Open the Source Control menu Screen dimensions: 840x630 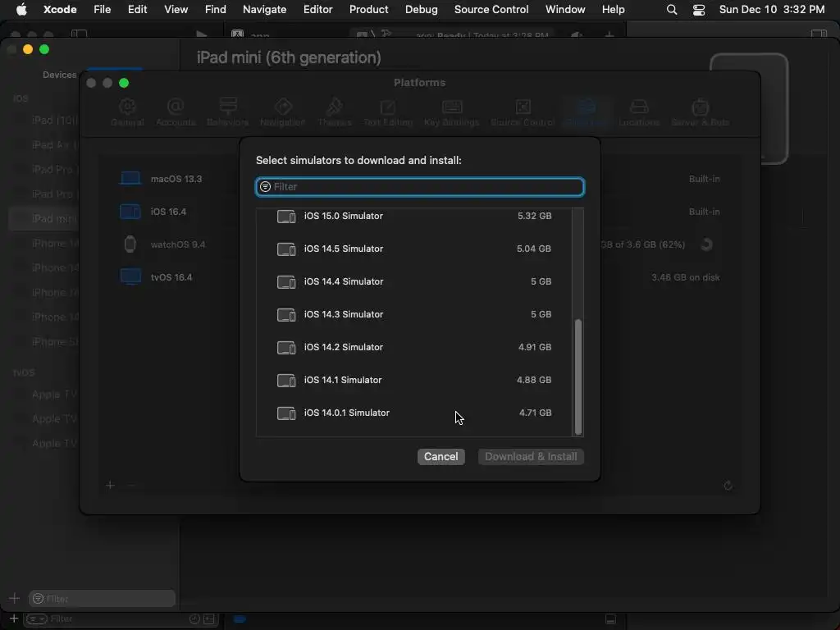[x=491, y=9]
